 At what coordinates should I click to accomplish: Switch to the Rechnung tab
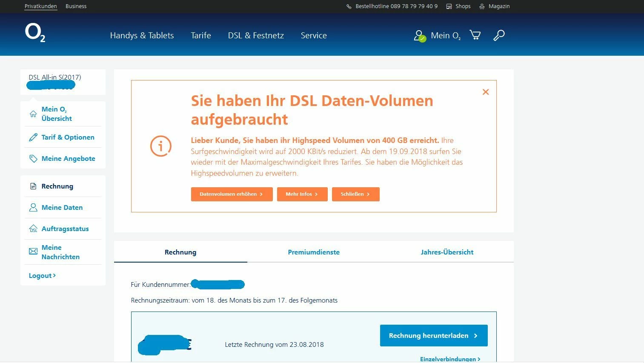pyautogui.click(x=180, y=252)
